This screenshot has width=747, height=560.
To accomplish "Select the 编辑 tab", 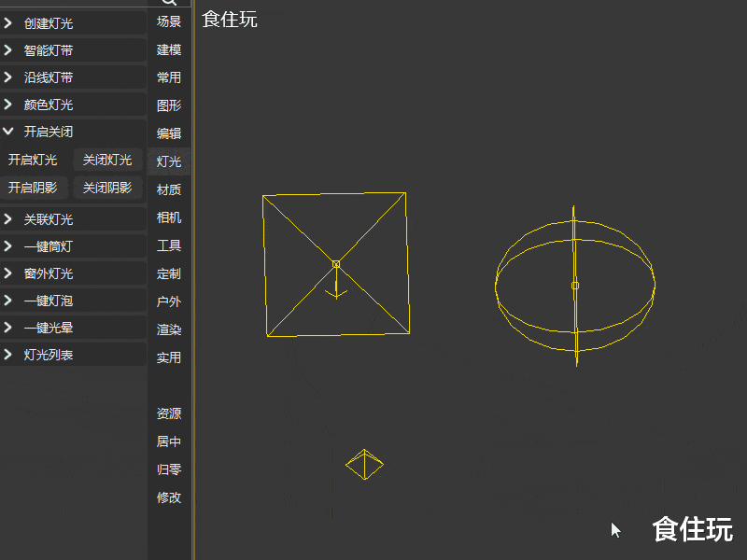I will point(169,133).
